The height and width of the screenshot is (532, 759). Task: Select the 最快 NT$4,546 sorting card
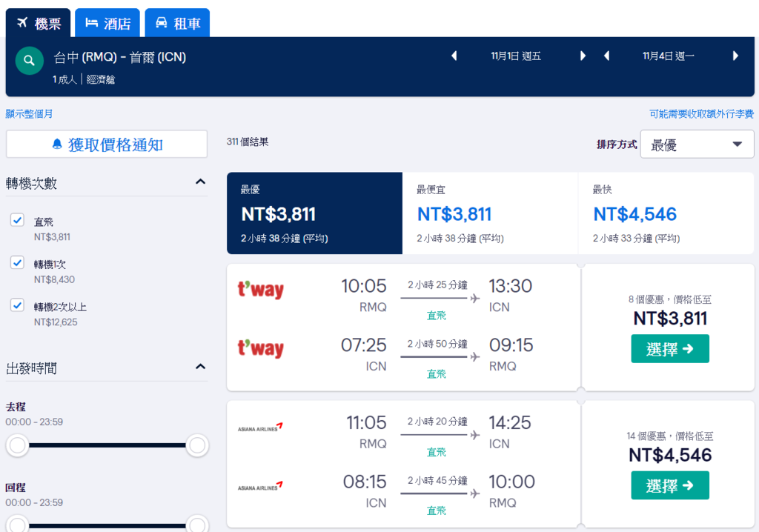(x=666, y=213)
